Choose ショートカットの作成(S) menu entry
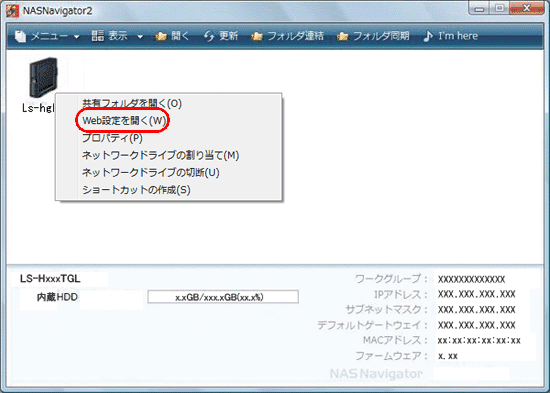 coord(136,190)
